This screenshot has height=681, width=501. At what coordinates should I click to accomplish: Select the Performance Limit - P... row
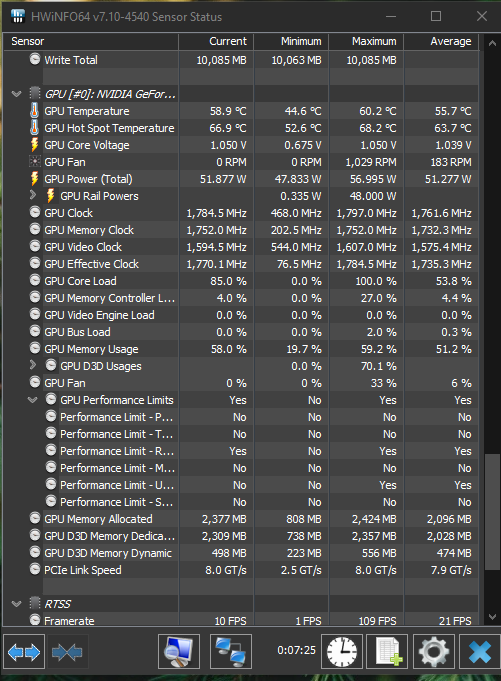coord(241,417)
